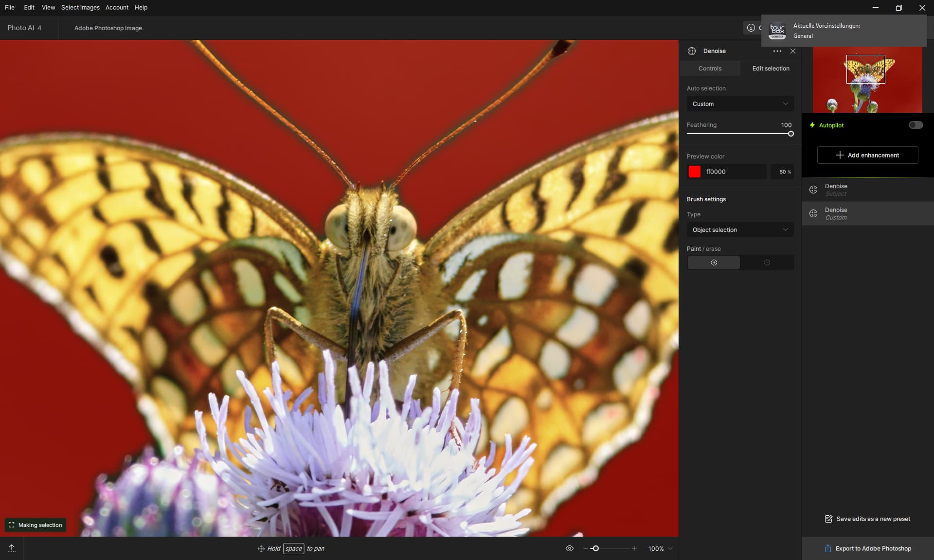The width and height of the screenshot is (934, 560).
Task: Select the paint brush mode icon
Action: (x=714, y=262)
